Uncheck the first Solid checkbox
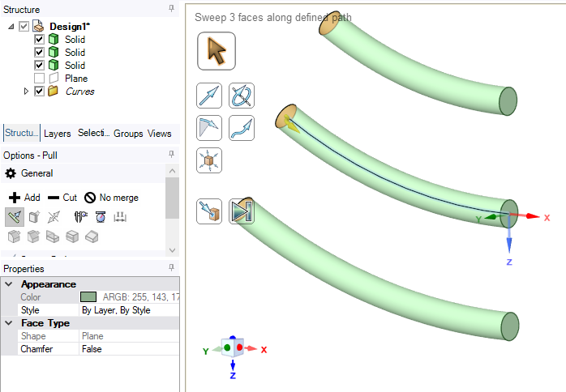The width and height of the screenshot is (566, 392). point(39,39)
